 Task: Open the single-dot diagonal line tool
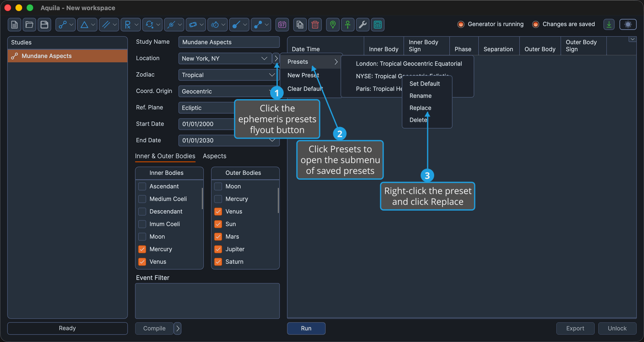pyautogui.click(x=239, y=25)
